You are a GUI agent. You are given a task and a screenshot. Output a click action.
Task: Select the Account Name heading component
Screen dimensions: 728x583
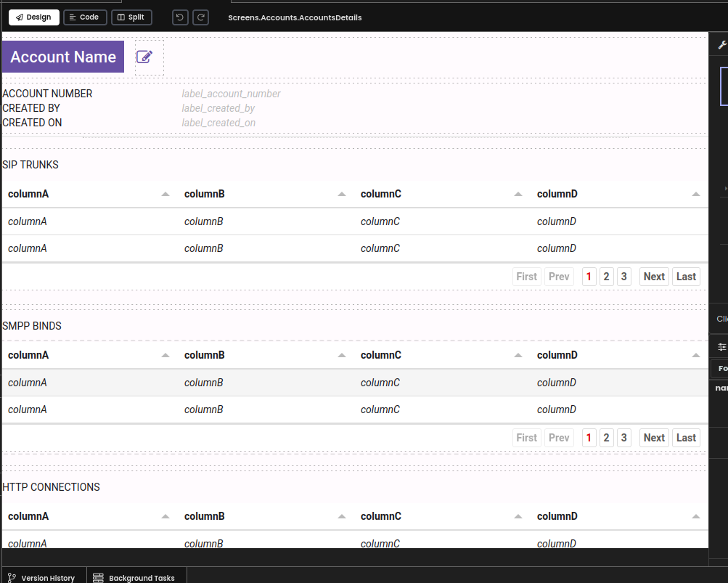[63, 57]
